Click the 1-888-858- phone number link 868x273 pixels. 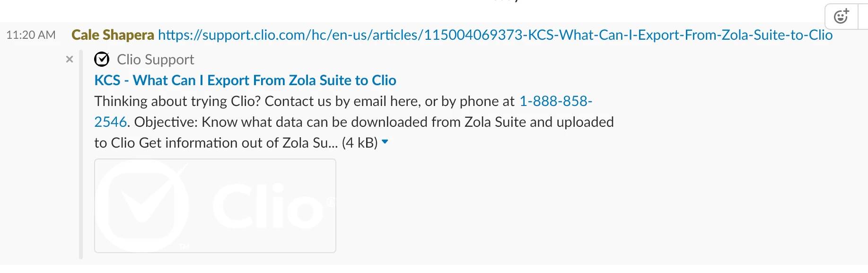click(x=556, y=101)
